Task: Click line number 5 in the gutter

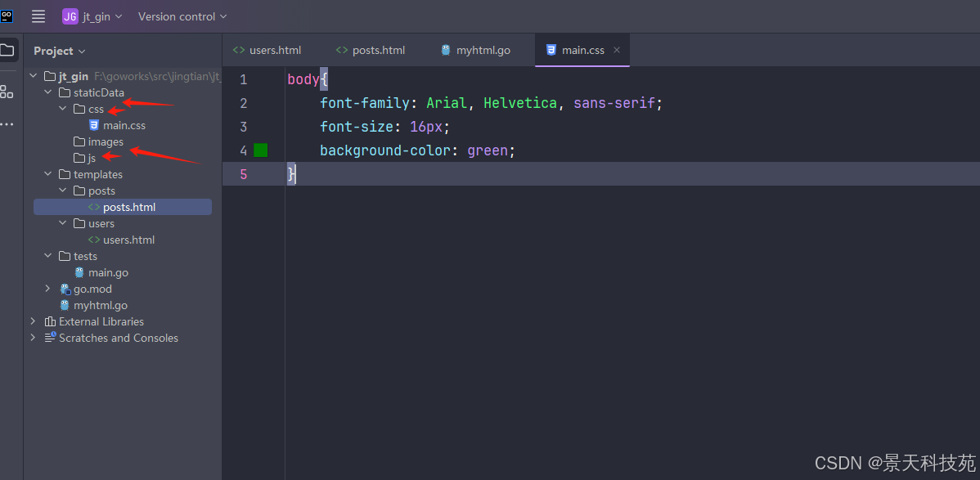Action: click(243, 174)
